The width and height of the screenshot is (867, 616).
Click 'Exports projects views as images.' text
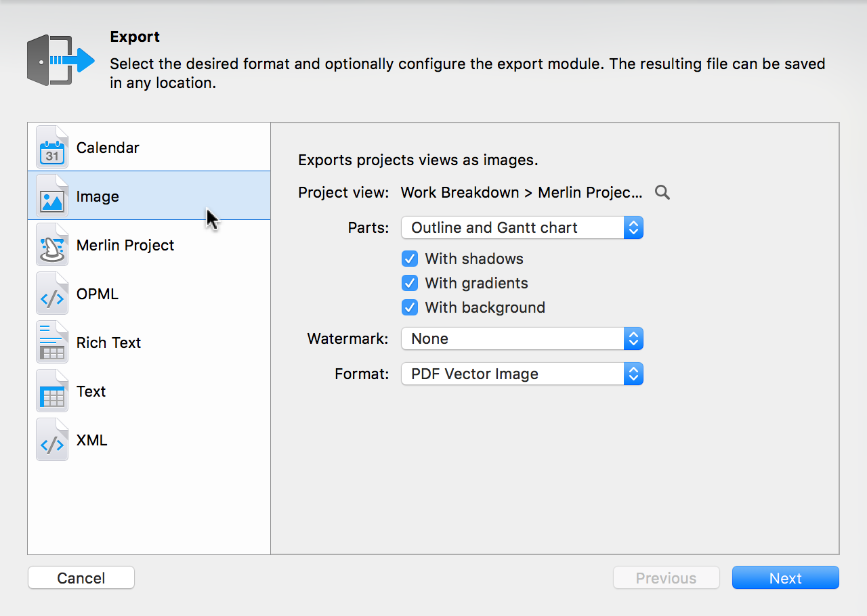tap(418, 160)
